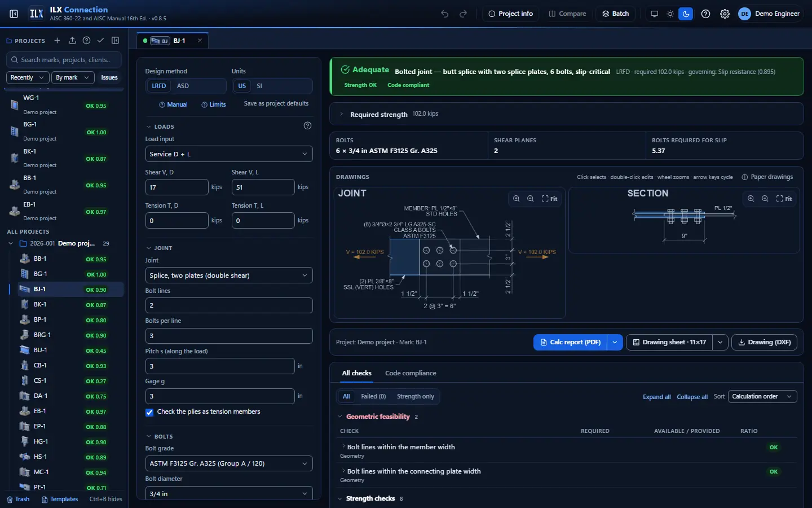Screen dimensions: 812x508
Task: Open Batch processing
Action: [x=615, y=14]
